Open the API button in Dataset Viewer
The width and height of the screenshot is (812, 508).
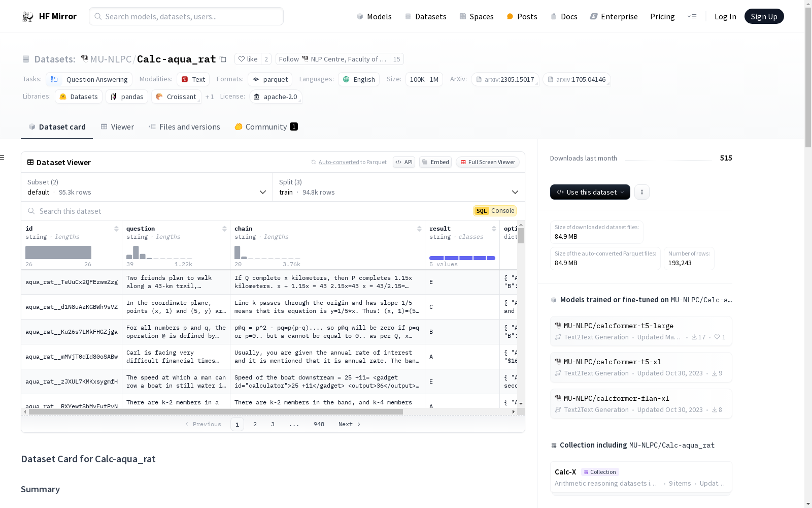(404, 162)
